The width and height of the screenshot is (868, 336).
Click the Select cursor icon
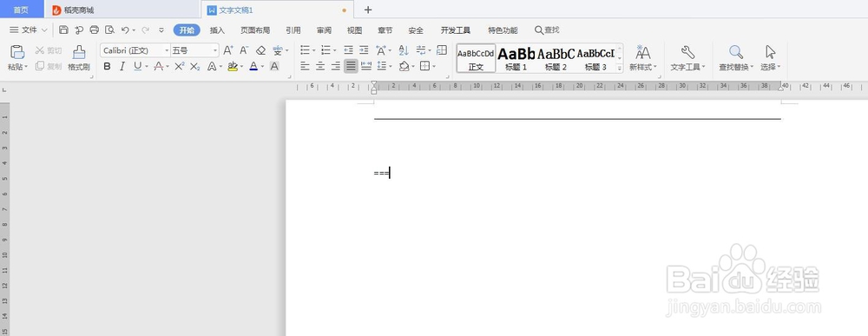click(x=770, y=53)
